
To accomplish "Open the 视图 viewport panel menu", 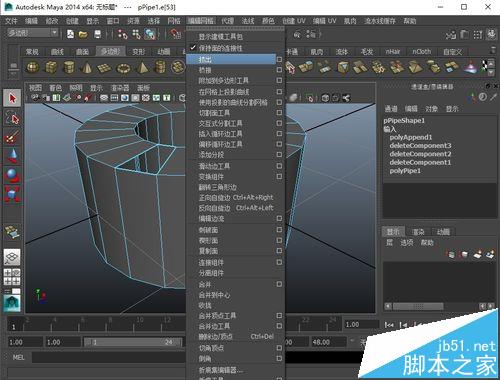I will point(35,88).
